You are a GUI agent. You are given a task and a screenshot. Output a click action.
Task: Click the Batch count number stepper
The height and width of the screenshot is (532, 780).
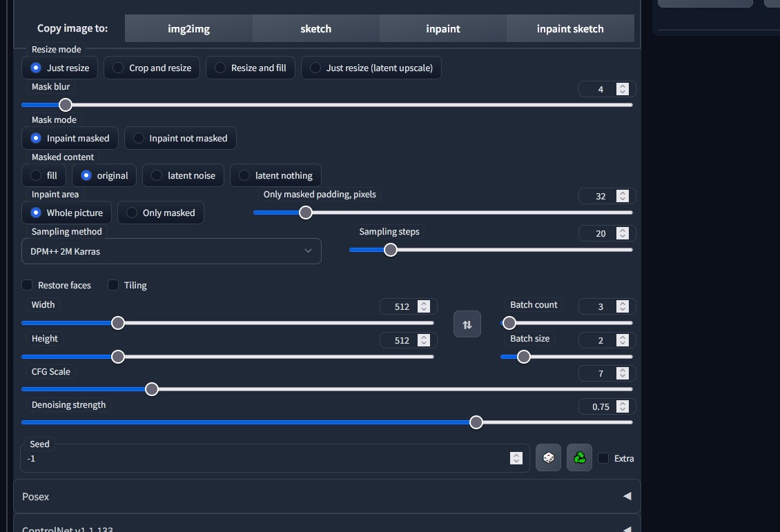(x=622, y=306)
